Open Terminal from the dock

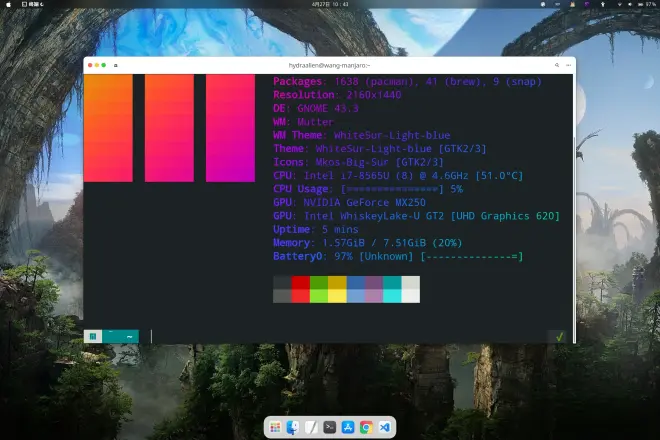[x=329, y=427]
